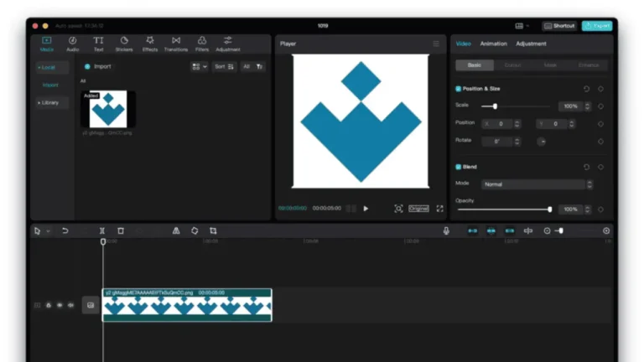644x362 pixels.
Task: Open the Player panel menu icon
Action: point(436,44)
